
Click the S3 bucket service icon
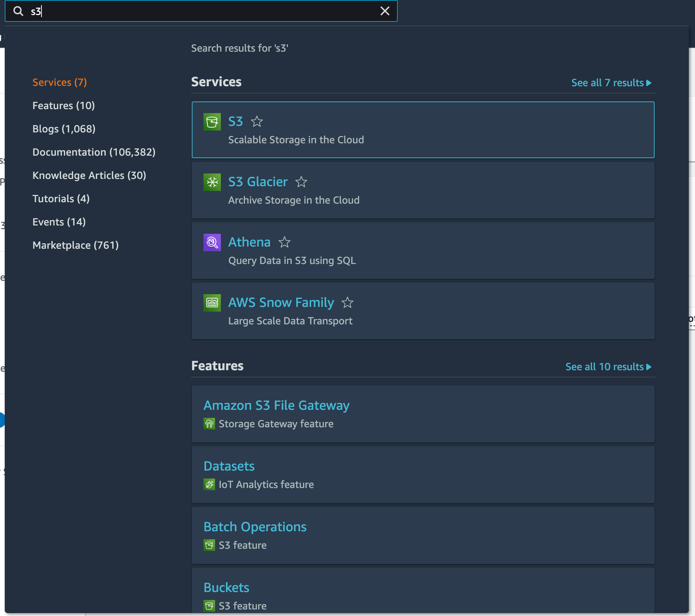tap(212, 122)
